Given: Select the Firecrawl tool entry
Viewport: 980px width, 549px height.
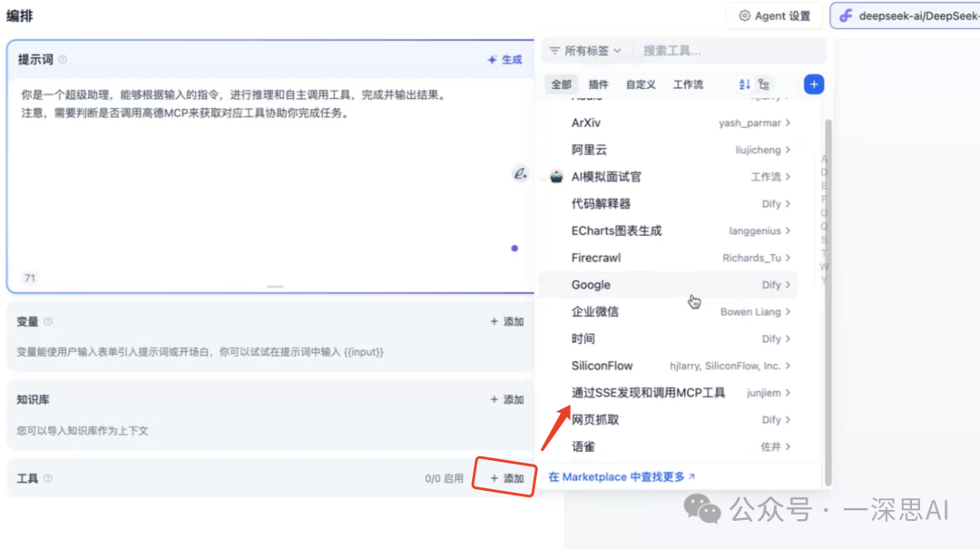Looking at the screenshot, I should click(x=596, y=257).
